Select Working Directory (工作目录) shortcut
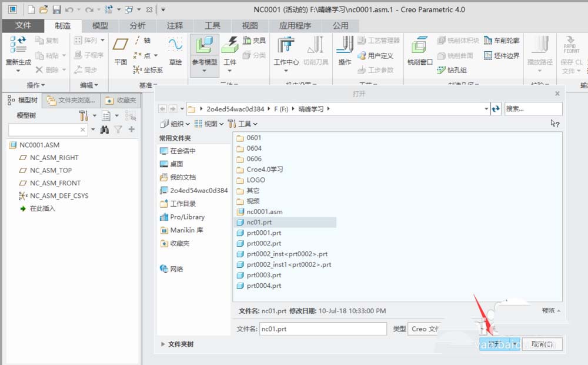Image resolution: width=588 pixels, height=365 pixels. point(178,204)
